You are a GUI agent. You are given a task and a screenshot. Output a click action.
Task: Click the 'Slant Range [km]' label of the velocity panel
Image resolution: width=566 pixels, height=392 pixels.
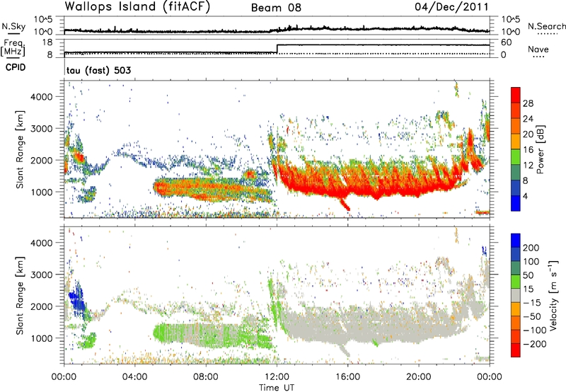click(21, 295)
